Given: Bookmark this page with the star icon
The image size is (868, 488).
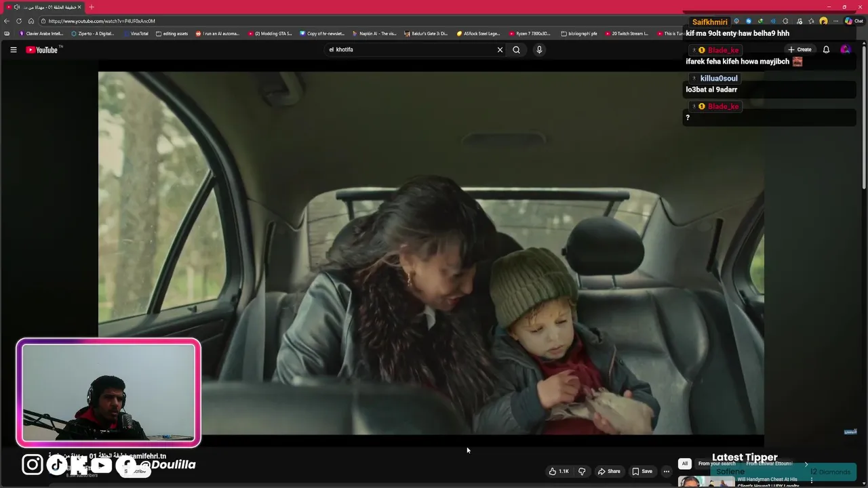Looking at the screenshot, I should point(811,21).
